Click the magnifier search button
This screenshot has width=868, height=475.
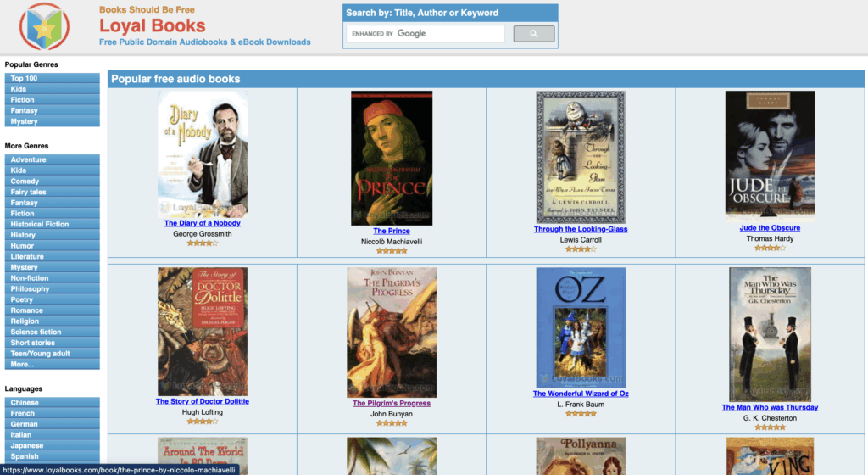[x=534, y=34]
